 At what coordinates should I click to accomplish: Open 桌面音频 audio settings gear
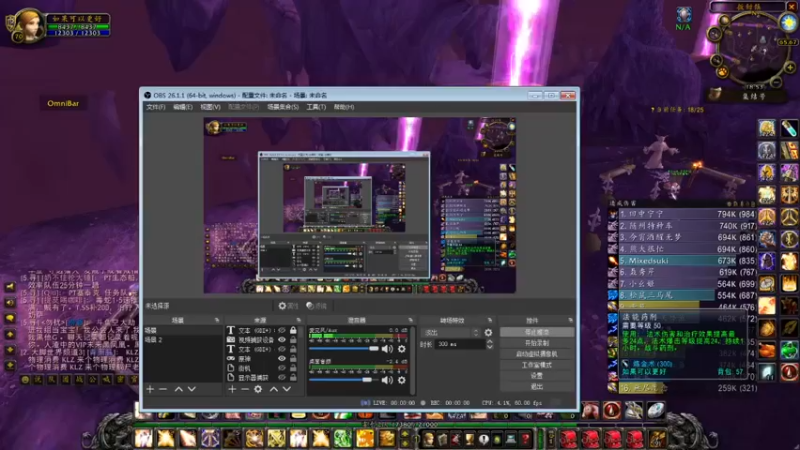point(402,380)
